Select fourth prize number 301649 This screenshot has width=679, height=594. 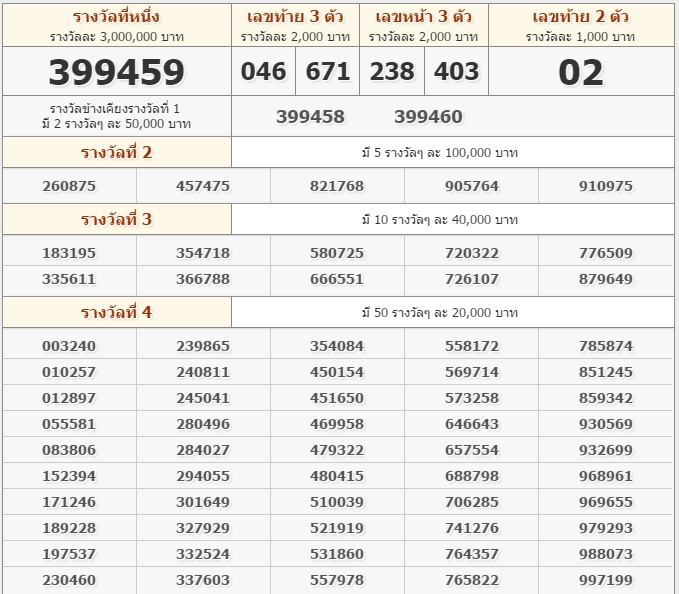click(x=203, y=502)
